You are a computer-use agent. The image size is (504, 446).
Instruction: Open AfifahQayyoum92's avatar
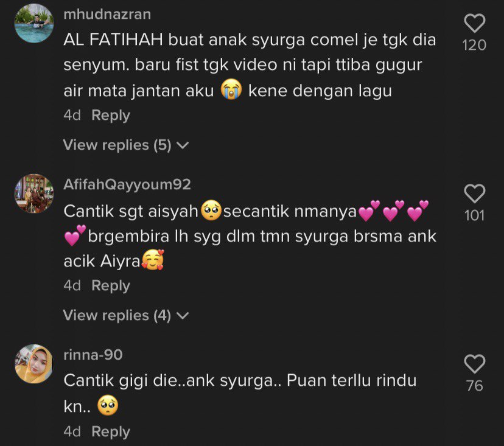click(x=34, y=193)
